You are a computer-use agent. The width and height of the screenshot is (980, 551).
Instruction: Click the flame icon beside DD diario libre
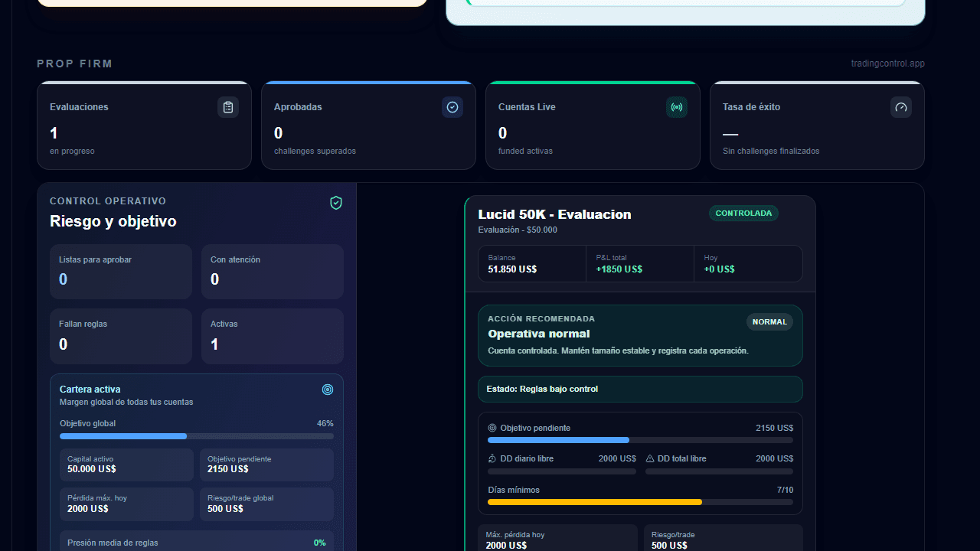pyautogui.click(x=492, y=458)
